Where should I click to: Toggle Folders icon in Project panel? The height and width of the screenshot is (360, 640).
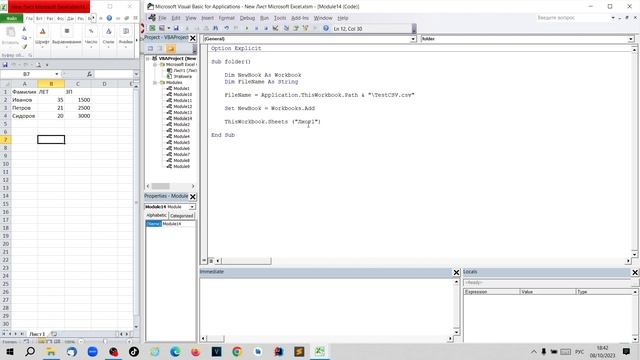(171, 49)
